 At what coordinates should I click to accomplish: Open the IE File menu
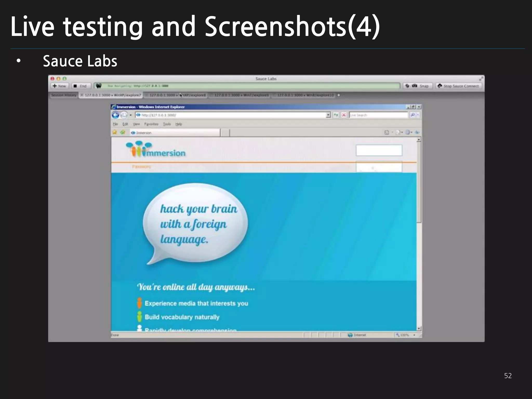pos(115,124)
